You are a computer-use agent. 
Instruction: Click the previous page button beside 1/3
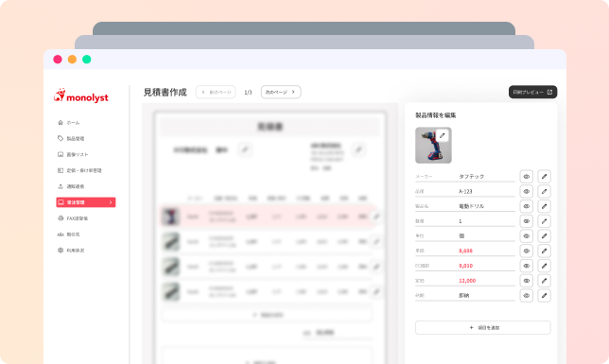pyautogui.click(x=216, y=92)
